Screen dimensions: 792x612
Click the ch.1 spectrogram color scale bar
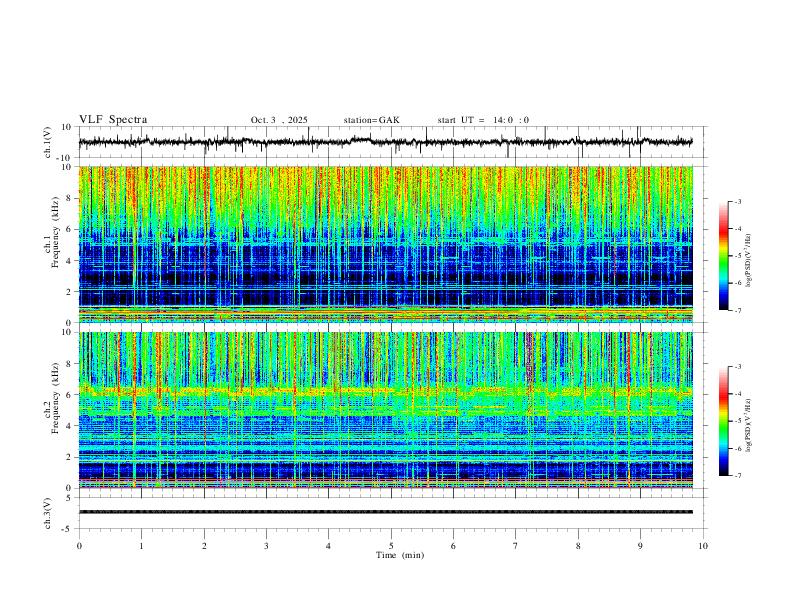coord(723,256)
